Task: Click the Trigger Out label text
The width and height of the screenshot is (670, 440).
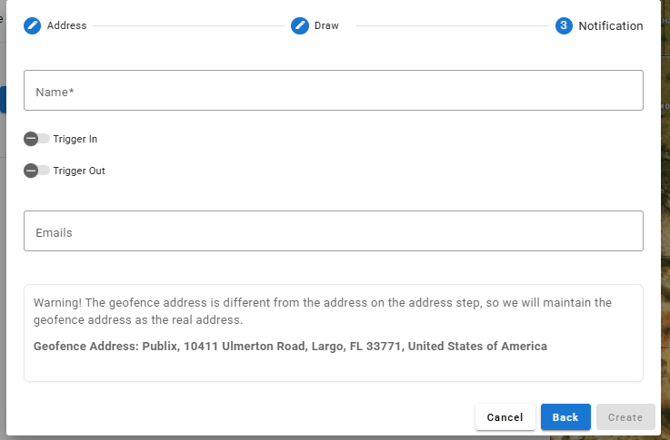Action: 79,171
